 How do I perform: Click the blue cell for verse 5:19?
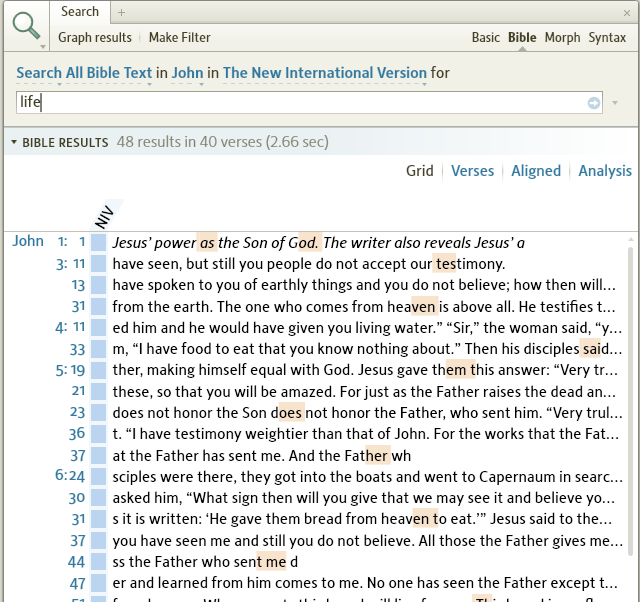(98, 370)
